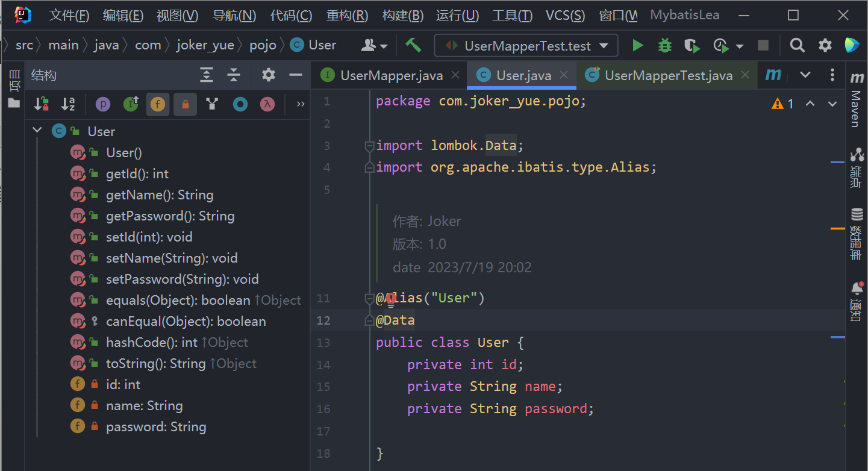
Task: Jump to next highlighted problem arrow
Action: coord(832,104)
